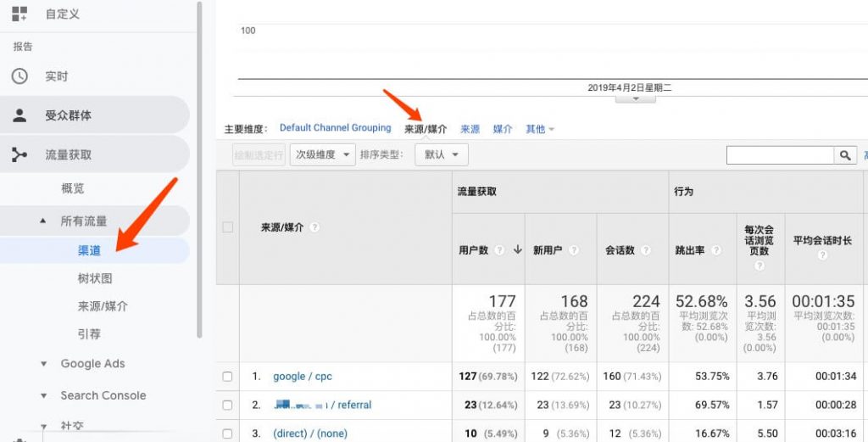Check the google / cpc row checkbox
This screenshot has width=868, height=442.
[x=227, y=377]
